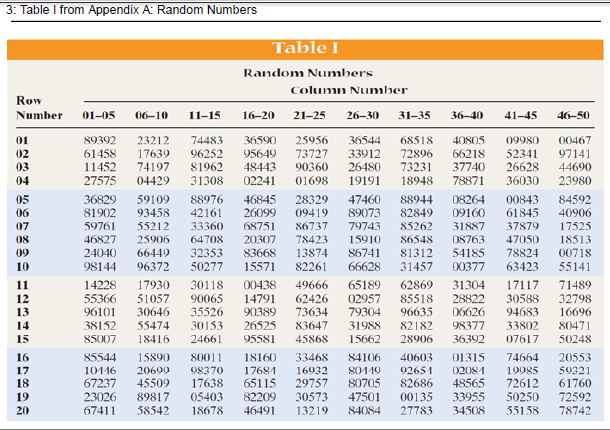Click column header '36–40'
610x430 pixels.
467,115
